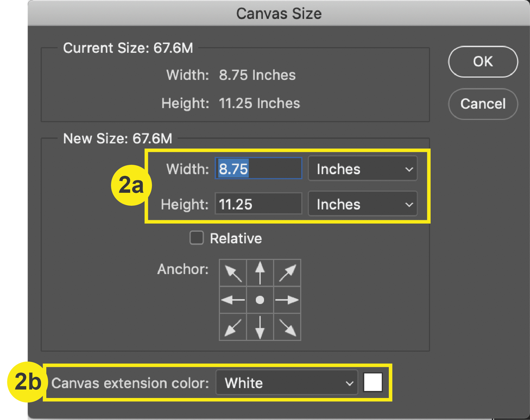Set anchor to center dot
Viewport: 530px width, 420px height.
260,300
